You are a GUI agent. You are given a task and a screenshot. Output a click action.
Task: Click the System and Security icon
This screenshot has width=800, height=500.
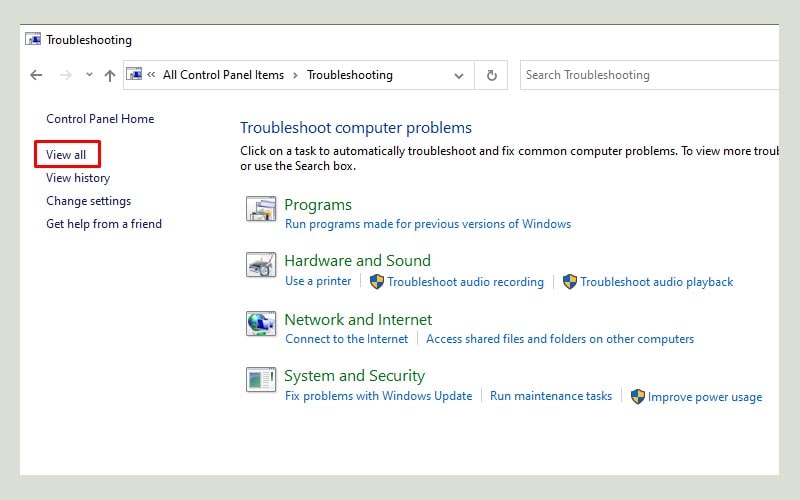tap(261, 380)
